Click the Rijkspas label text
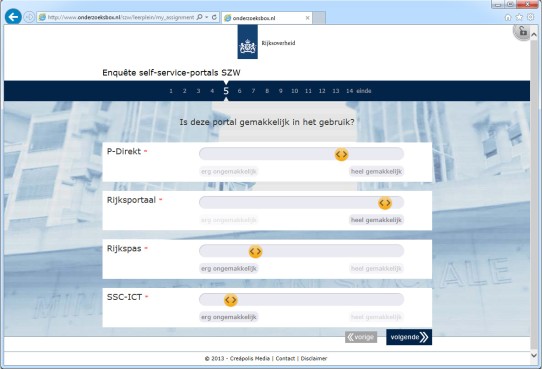This screenshot has height=369, width=542. (124, 249)
